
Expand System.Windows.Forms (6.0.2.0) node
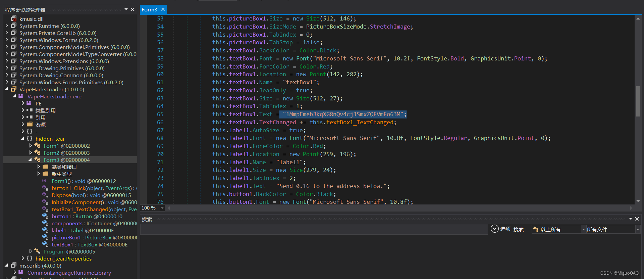(x=7, y=40)
